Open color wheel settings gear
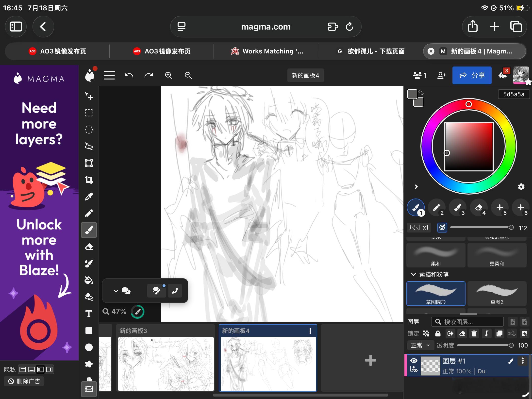The image size is (532, 399). click(x=521, y=187)
